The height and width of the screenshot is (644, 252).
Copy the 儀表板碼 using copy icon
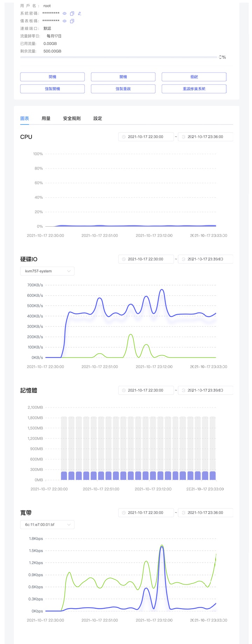pyautogui.click(x=72, y=21)
